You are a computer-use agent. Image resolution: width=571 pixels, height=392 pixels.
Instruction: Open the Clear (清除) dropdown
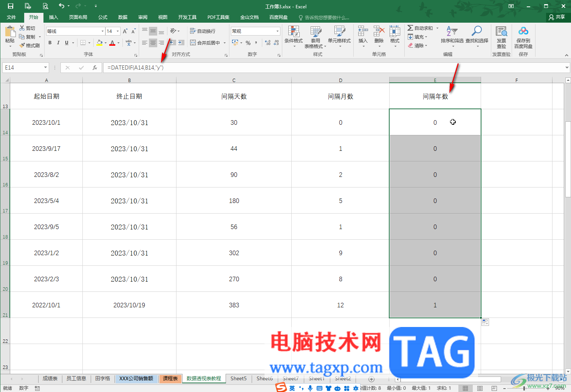(418, 45)
